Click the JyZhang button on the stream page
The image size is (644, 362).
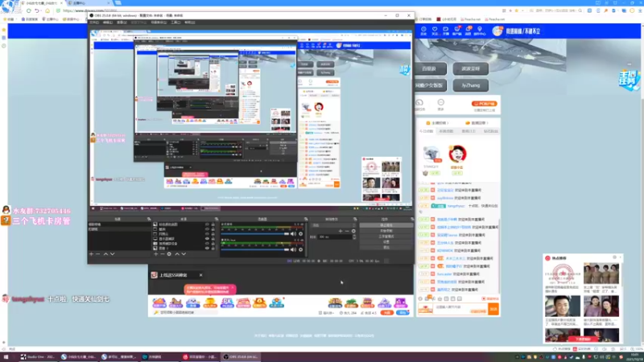(471, 85)
